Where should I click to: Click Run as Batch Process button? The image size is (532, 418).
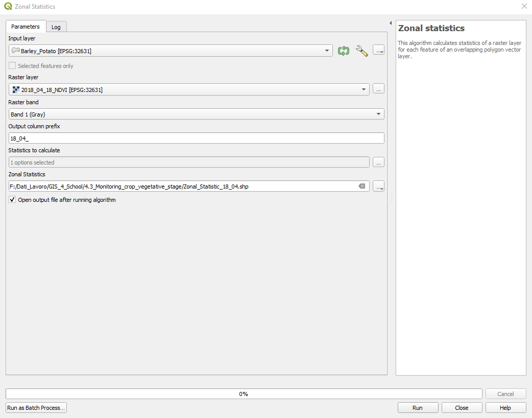(x=36, y=408)
